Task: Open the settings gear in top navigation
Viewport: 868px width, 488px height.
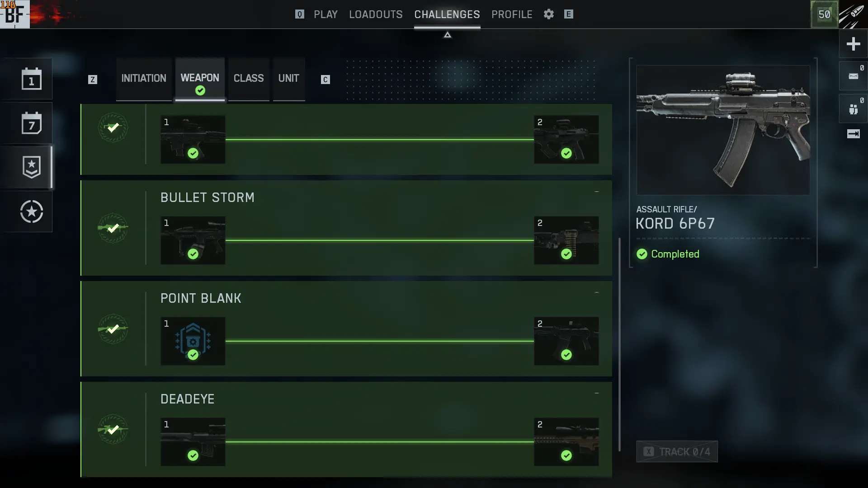Action: click(548, 14)
